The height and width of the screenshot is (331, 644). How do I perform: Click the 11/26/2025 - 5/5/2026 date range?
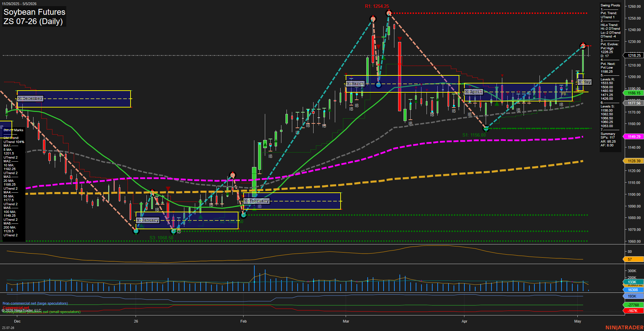tap(19, 4)
